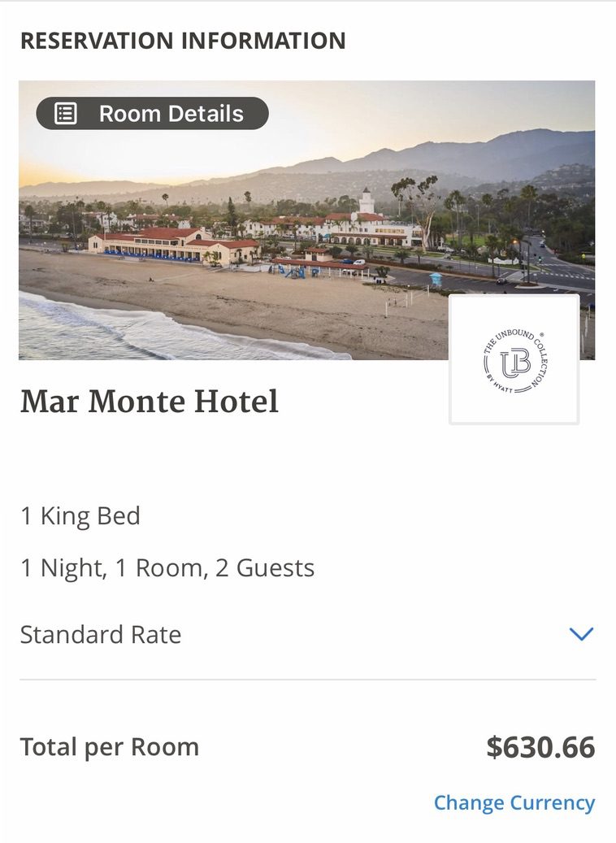Open the Mar Monte Hotel beach photo
Viewport: 616px width, 843px height.
306,219
